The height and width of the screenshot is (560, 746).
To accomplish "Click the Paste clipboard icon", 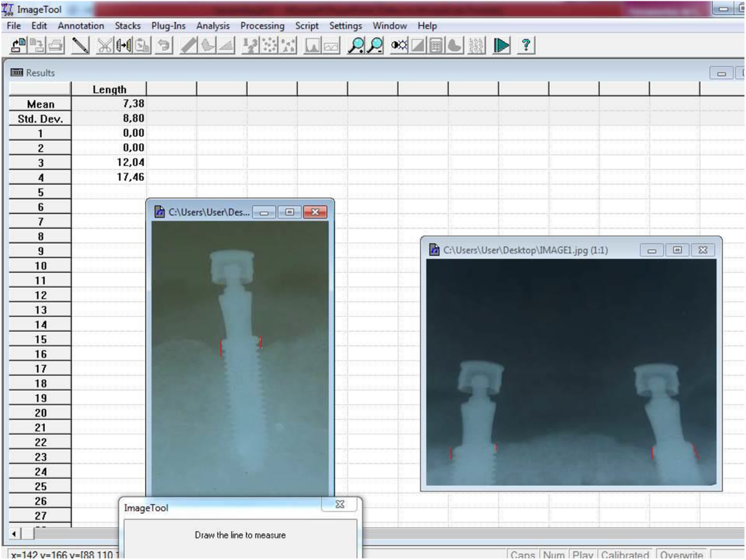I will (x=142, y=46).
